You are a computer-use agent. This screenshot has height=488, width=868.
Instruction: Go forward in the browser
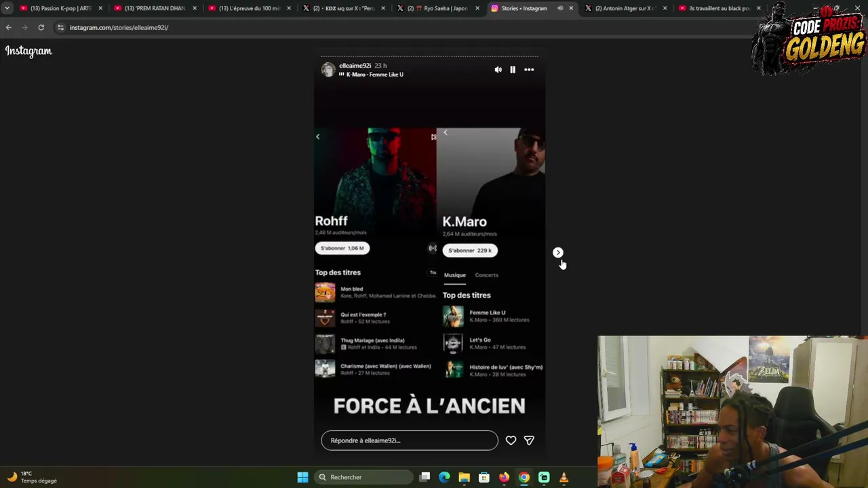[24, 27]
